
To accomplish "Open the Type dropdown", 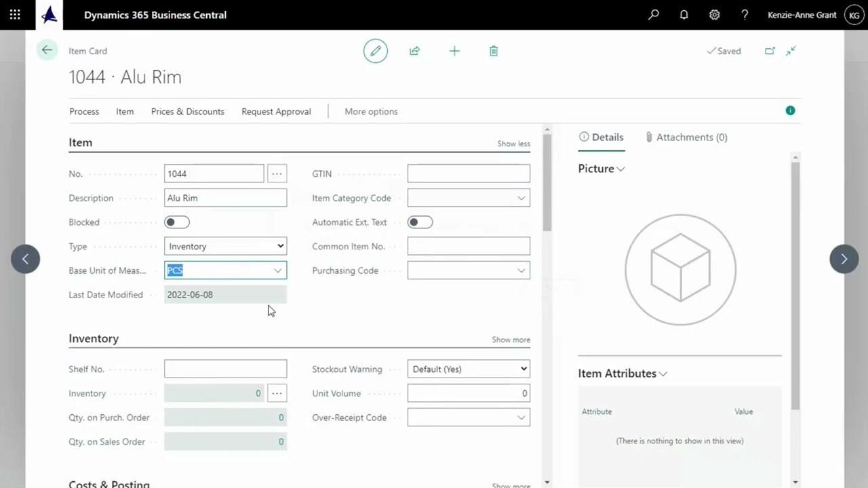I will point(225,246).
